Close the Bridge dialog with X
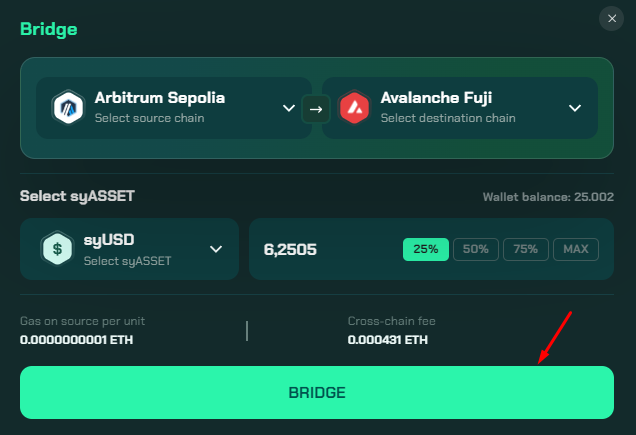Image resolution: width=636 pixels, height=435 pixels. pyautogui.click(x=612, y=19)
